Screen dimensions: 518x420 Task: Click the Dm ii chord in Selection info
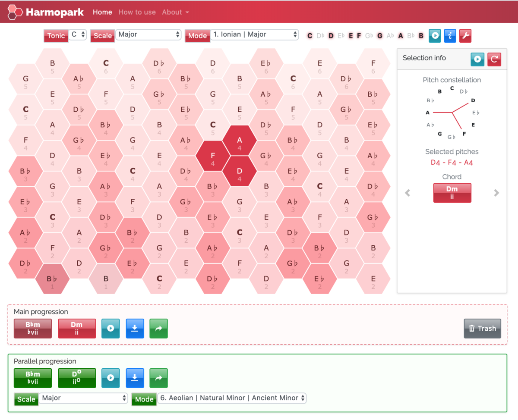452,193
